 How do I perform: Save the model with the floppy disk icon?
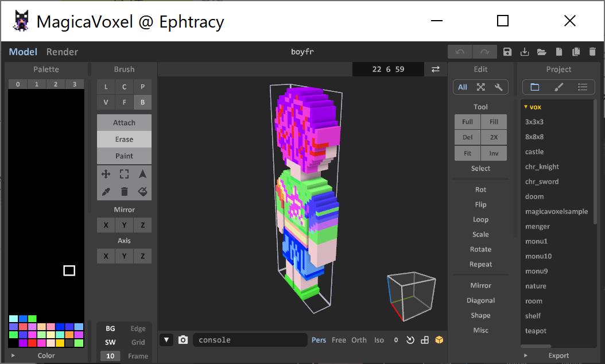[507, 52]
